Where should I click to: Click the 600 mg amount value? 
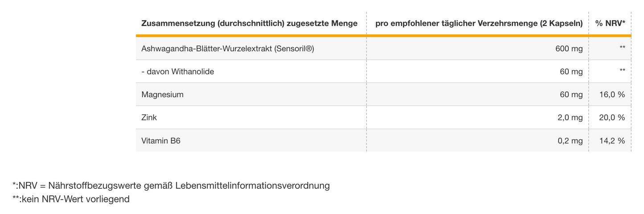tap(569, 49)
